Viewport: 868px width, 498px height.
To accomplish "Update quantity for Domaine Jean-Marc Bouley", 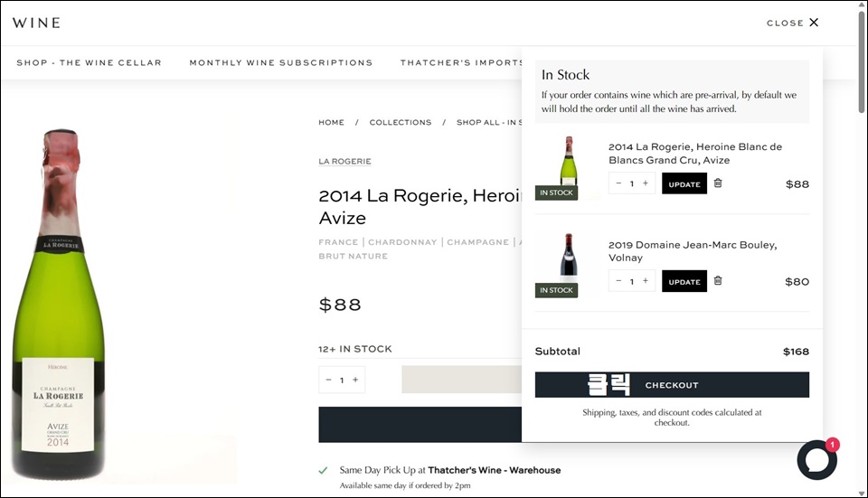I will click(684, 281).
